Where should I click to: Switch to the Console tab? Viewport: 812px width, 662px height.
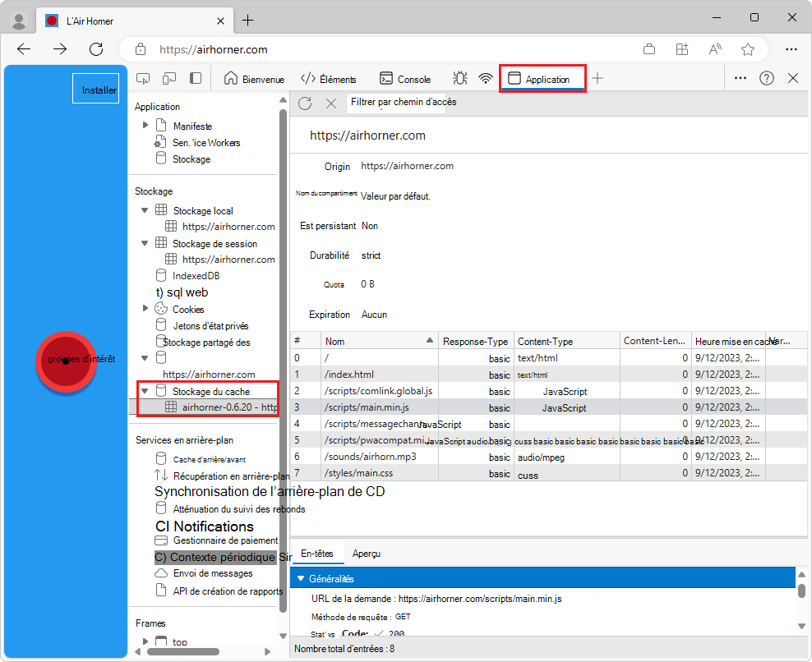[x=405, y=79]
